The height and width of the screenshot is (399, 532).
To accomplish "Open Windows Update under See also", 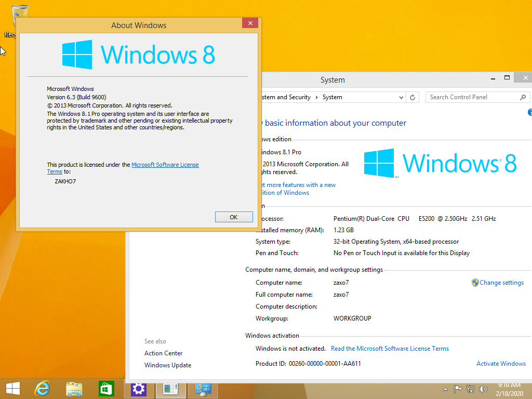I will point(168,365).
